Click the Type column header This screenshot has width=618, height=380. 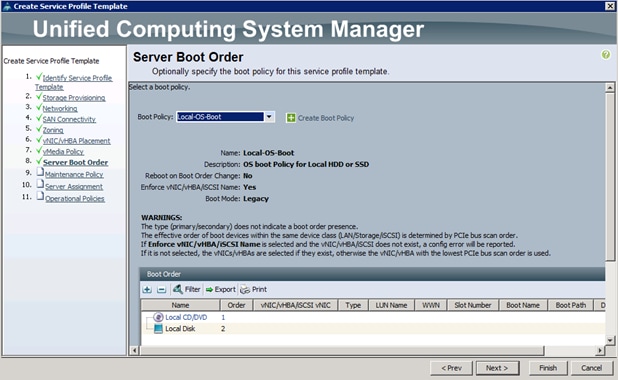tap(353, 305)
